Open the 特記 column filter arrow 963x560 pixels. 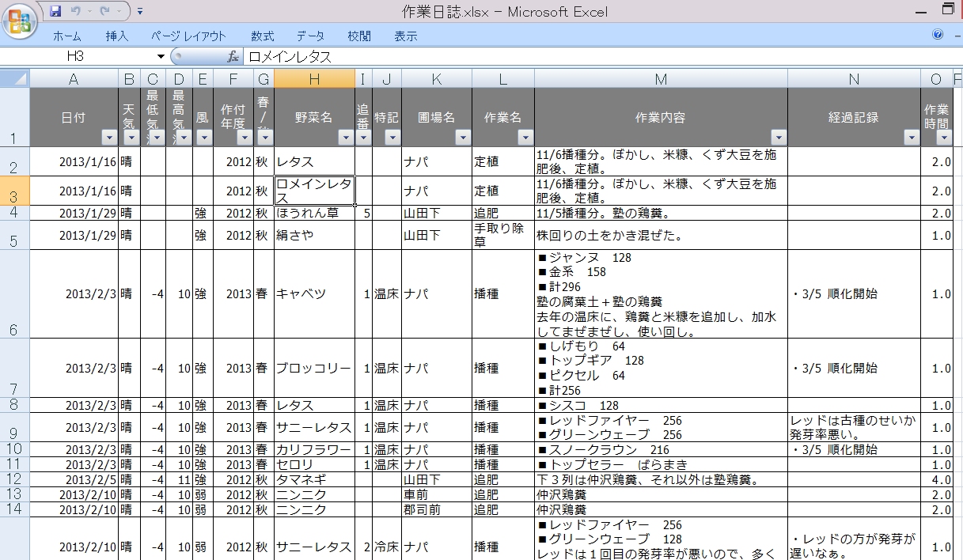tap(392, 137)
